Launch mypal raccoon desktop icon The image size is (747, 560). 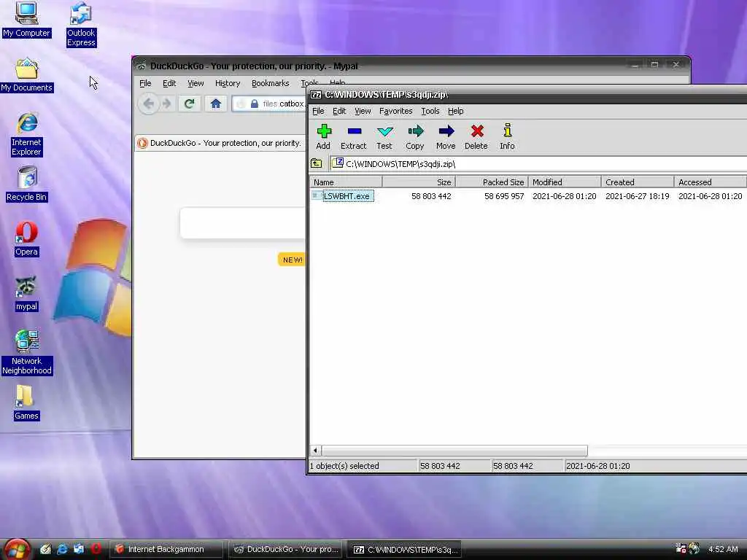coord(26,294)
